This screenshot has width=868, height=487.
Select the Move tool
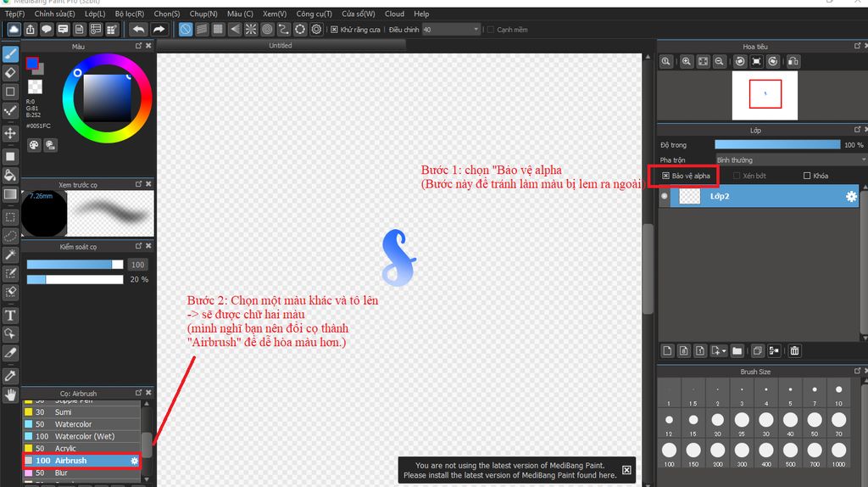coord(10,133)
